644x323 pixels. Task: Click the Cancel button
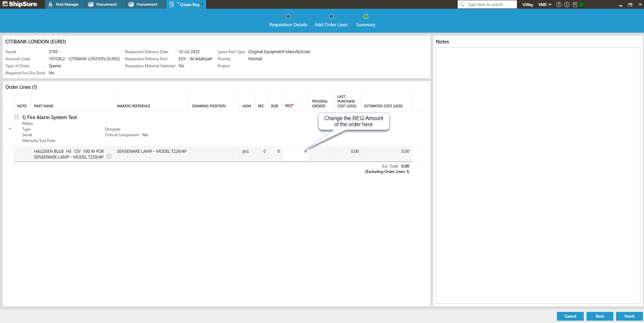click(570, 316)
